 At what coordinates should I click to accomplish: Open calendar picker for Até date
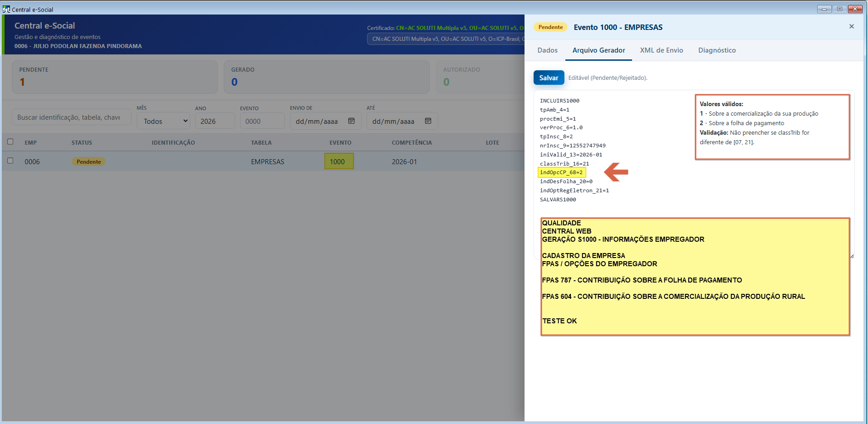pos(428,121)
